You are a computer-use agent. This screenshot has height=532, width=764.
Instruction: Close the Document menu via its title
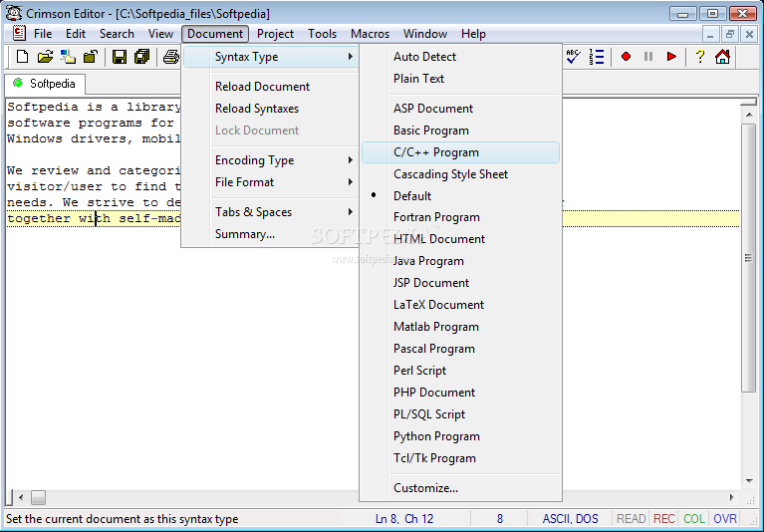click(215, 34)
